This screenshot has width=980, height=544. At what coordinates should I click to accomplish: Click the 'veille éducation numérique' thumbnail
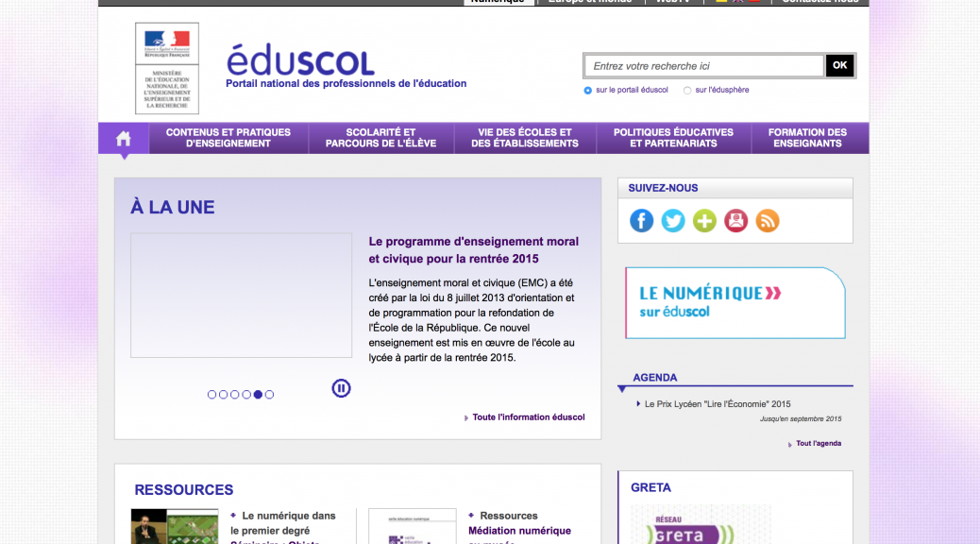point(413,526)
